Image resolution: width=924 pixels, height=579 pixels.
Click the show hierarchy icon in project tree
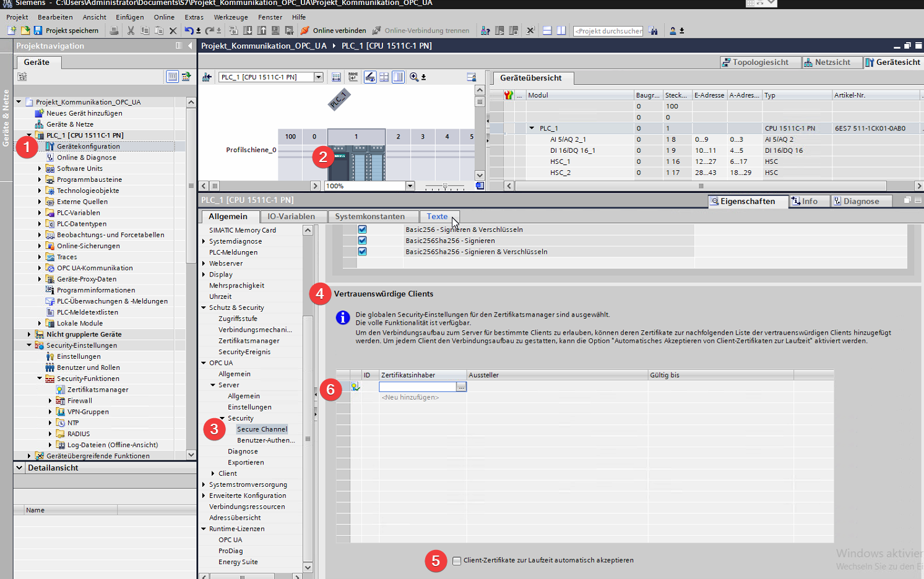click(x=172, y=77)
